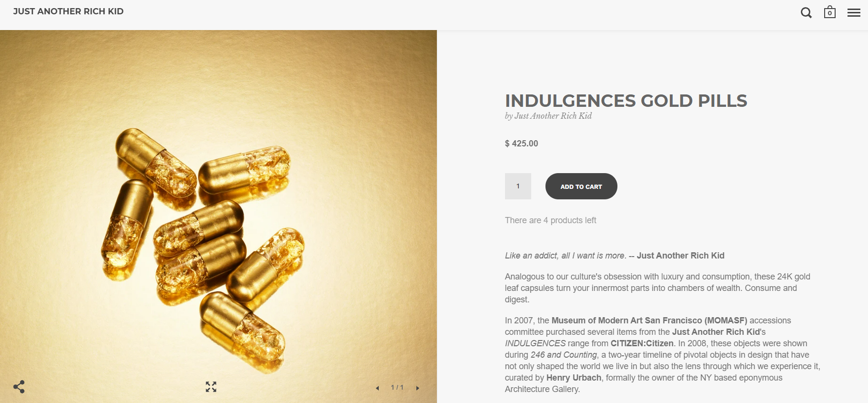Go to the next product image arrow
Image resolution: width=868 pixels, height=403 pixels.
click(x=418, y=388)
